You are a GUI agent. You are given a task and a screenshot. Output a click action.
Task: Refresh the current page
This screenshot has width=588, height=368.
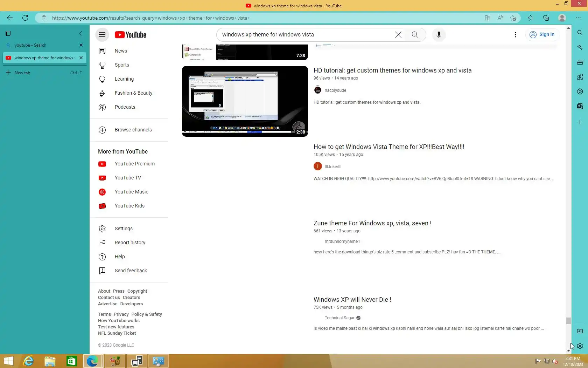(25, 18)
